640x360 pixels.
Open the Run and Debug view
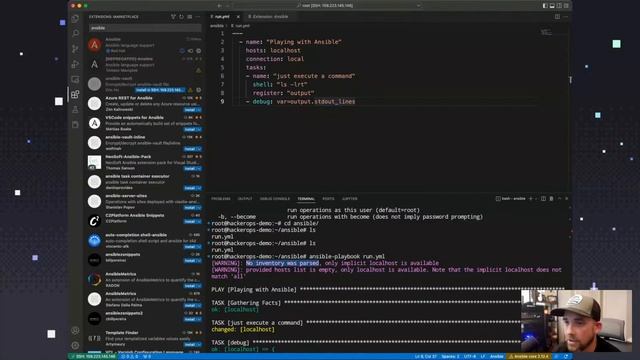tap(75, 64)
